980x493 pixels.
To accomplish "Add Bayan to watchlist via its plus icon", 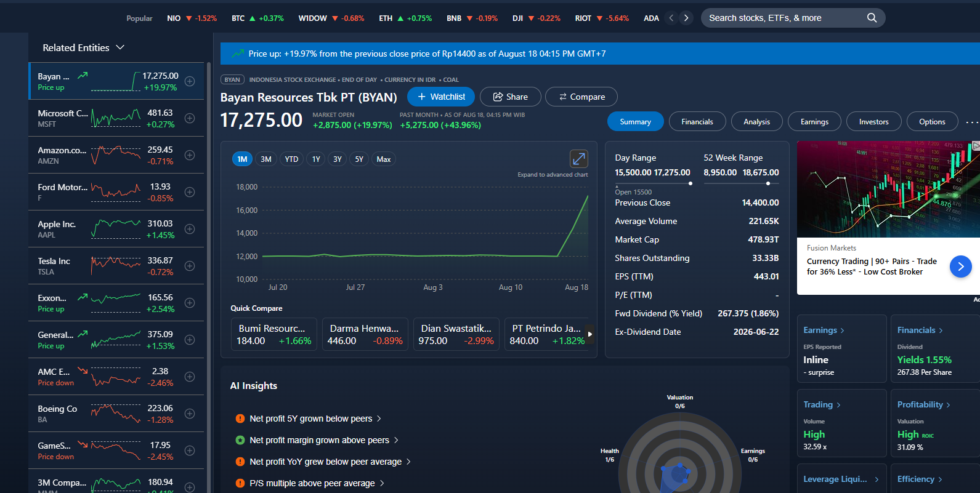I will pos(190,81).
